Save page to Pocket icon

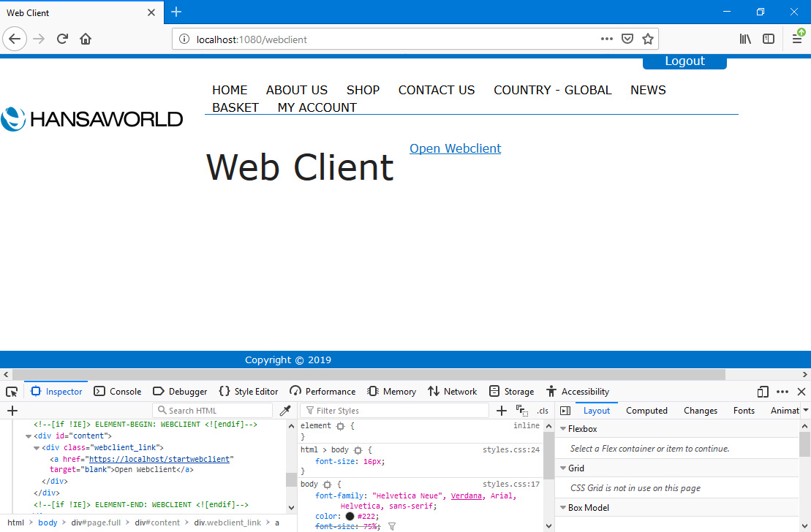627,39
